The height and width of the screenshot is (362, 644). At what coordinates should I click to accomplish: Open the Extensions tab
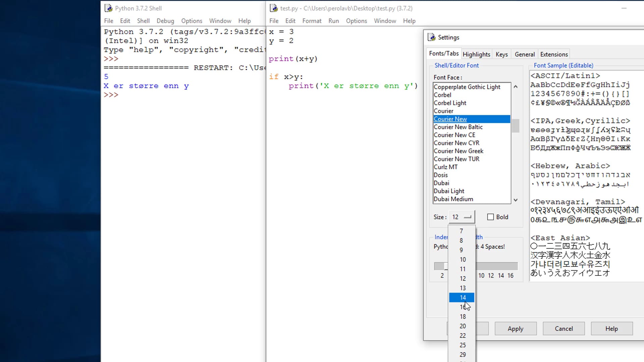click(x=554, y=54)
